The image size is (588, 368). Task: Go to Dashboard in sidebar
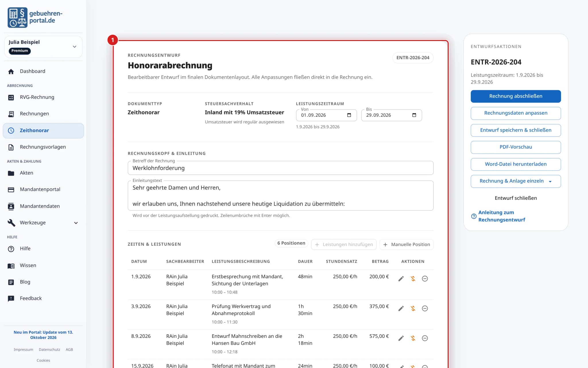[x=43, y=71]
